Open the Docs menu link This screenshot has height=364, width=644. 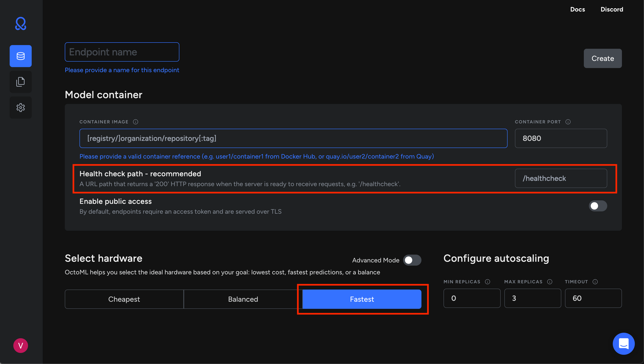(x=577, y=9)
